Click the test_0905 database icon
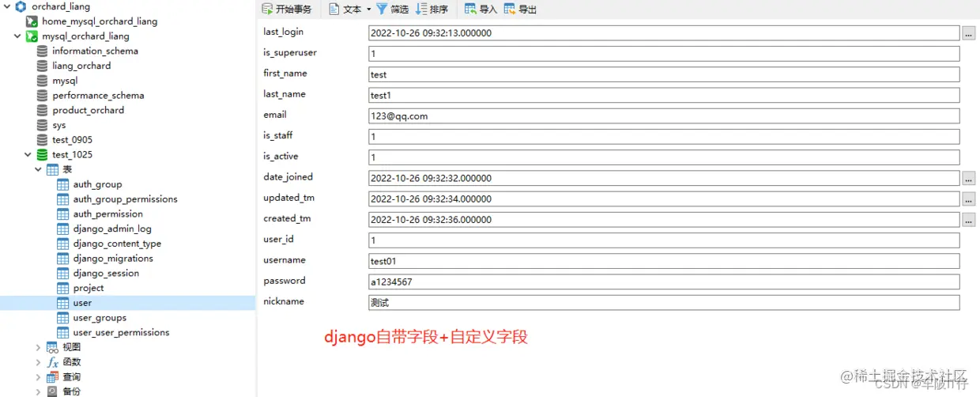 click(42, 140)
